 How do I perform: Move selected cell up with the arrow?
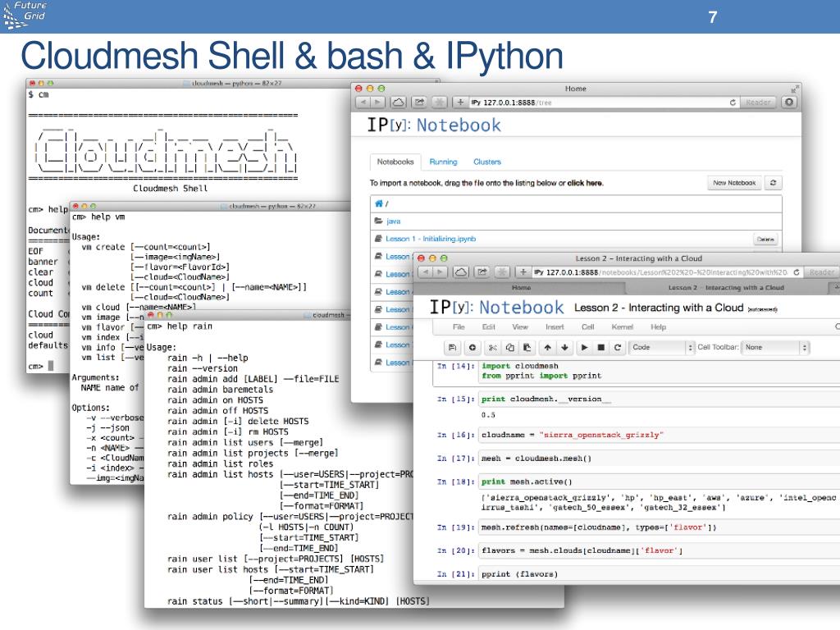click(x=547, y=347)
